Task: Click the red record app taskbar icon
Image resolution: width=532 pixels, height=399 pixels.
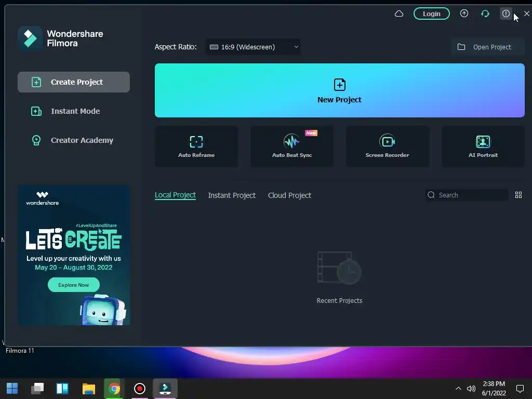Action: (x=139, y=389)
